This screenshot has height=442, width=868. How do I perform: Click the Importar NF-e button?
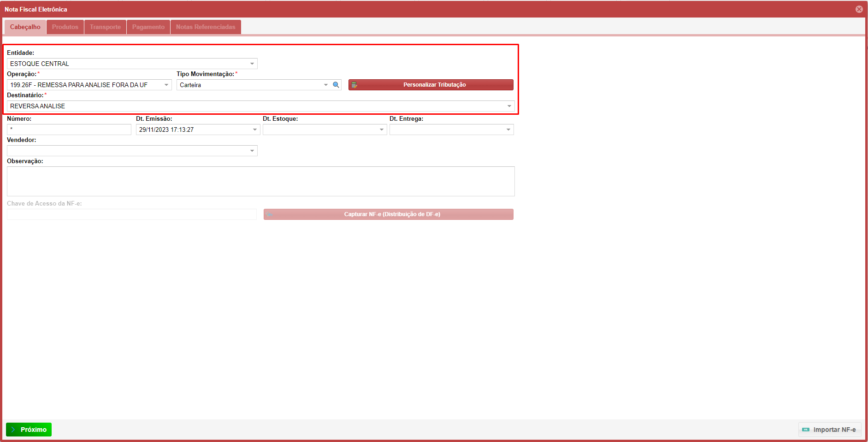pos(829,430)
